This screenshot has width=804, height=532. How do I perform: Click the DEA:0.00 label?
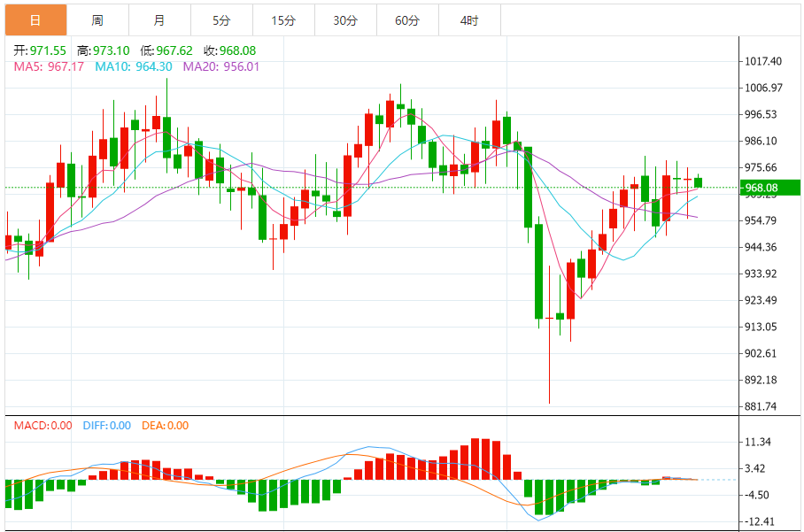165,426
